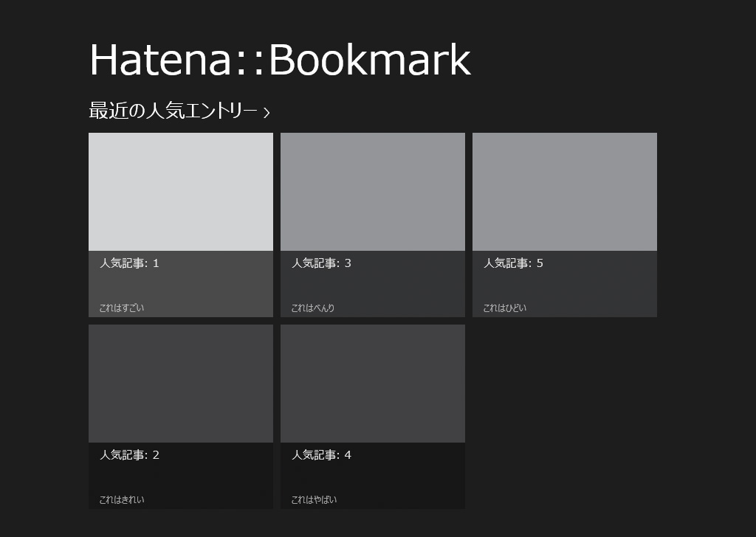This screenshot has width=756, height=537.
Task: Open the tile thumbnail for 人気記事: 5
Action: point(565,192)
